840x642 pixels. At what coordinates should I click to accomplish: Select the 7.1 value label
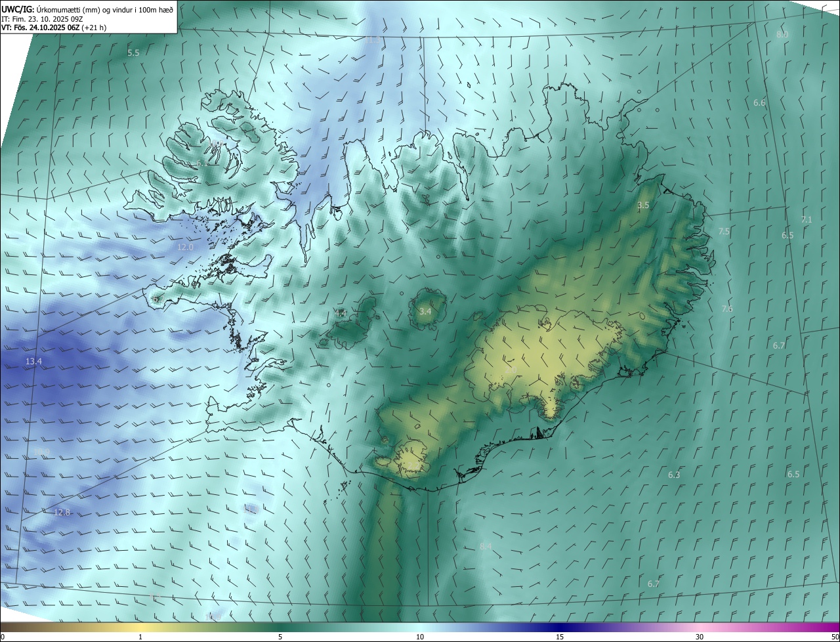pyautogui.click(x=807, y=220)
